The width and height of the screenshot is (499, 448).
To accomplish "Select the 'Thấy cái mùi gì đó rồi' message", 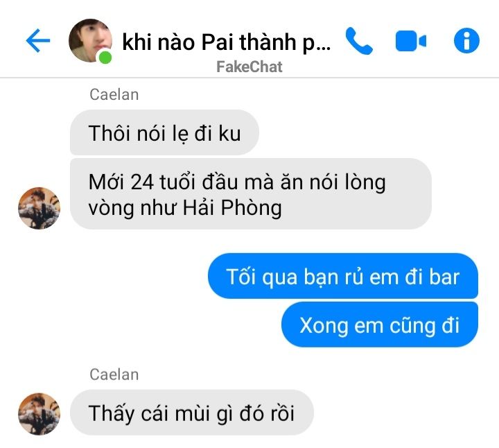I will pos(191,413).
